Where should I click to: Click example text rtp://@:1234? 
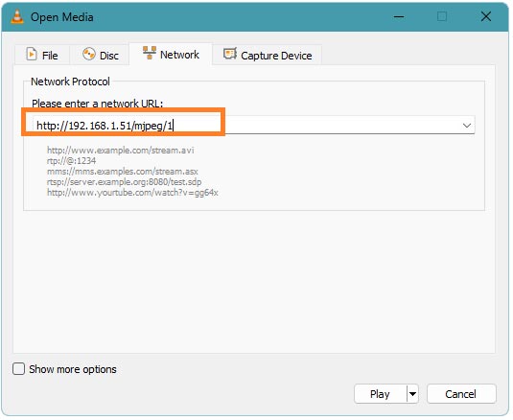pyautogui.click(x=71, y=161)
